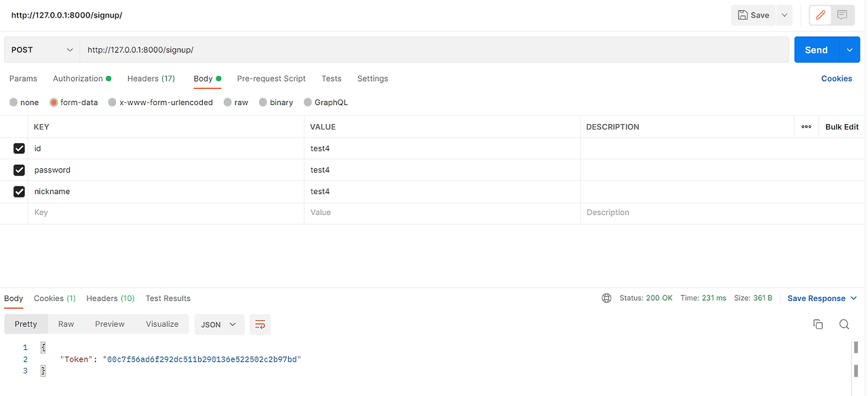Click the test4 value in id row
Viewport: 868px width, 396px height.
[320, 148]
